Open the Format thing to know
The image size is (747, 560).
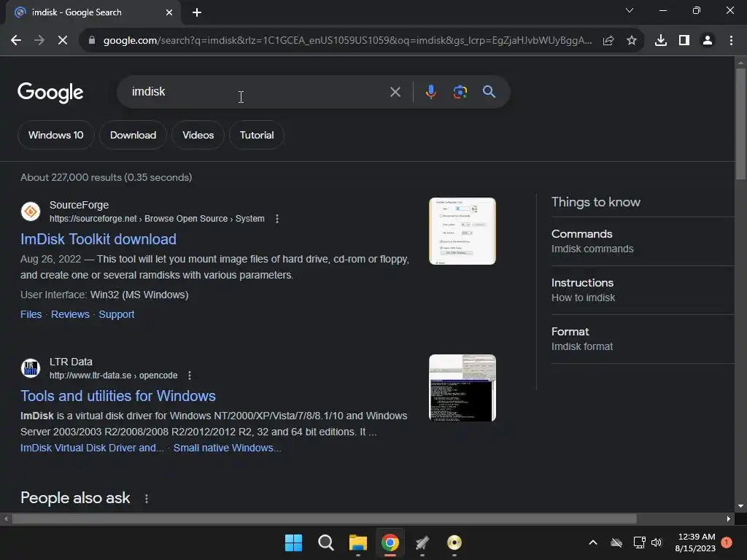pos(643,339)
